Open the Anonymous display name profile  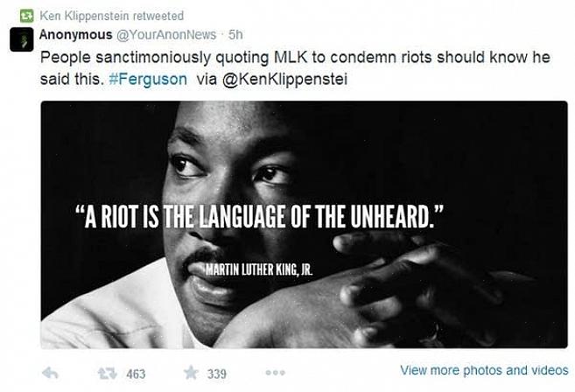click(x=75, y=35)
